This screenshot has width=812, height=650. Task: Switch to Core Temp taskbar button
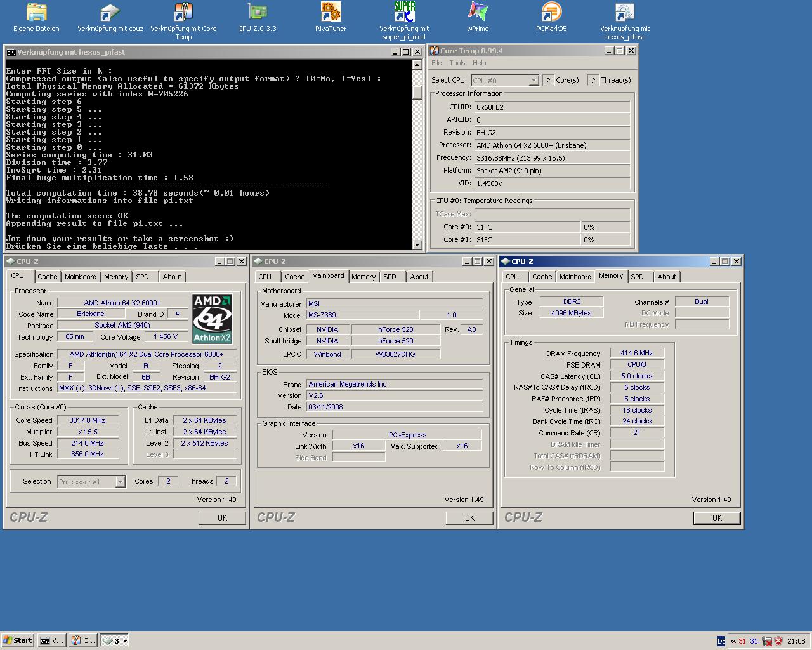[82, 640]
